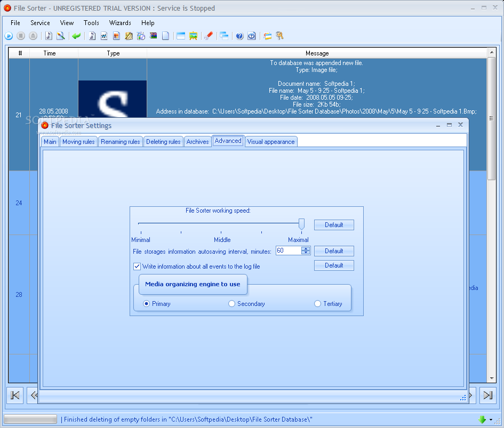Click the archive books toolbar icon
Viewport: 504px width, 428px height.
(153, 36)
